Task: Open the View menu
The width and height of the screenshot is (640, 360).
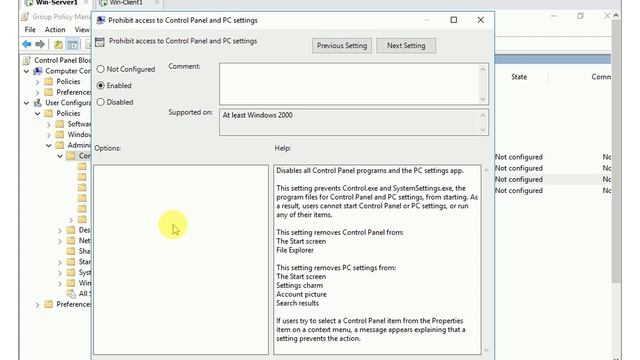Action: pyautogui.click(x=82, y=29)
